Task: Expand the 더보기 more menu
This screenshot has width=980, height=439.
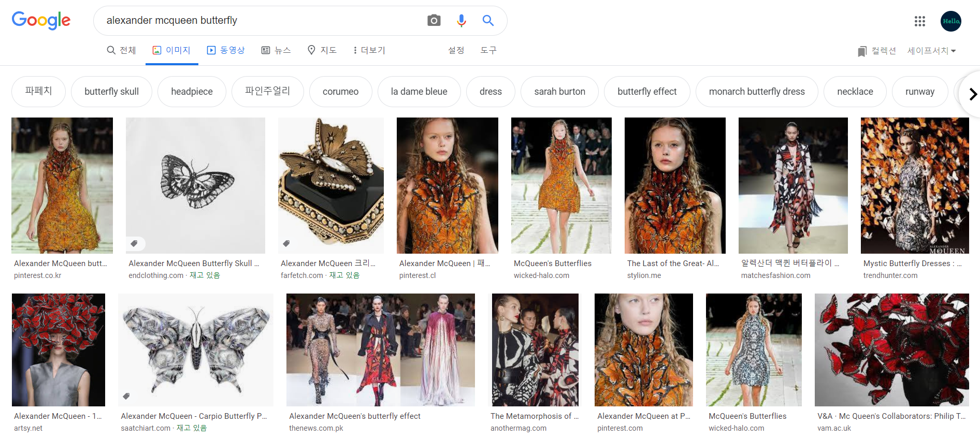Action: tap(369, 50)
